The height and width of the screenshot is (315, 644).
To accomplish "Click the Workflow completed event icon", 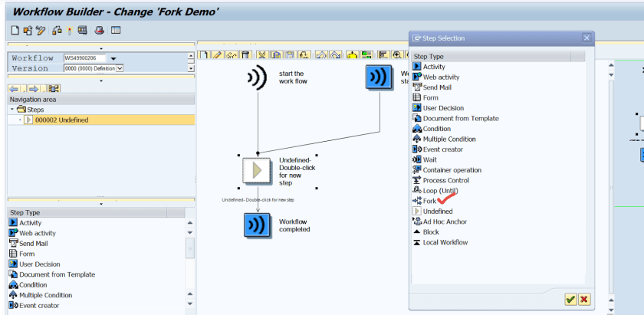I will pos(258,225).
